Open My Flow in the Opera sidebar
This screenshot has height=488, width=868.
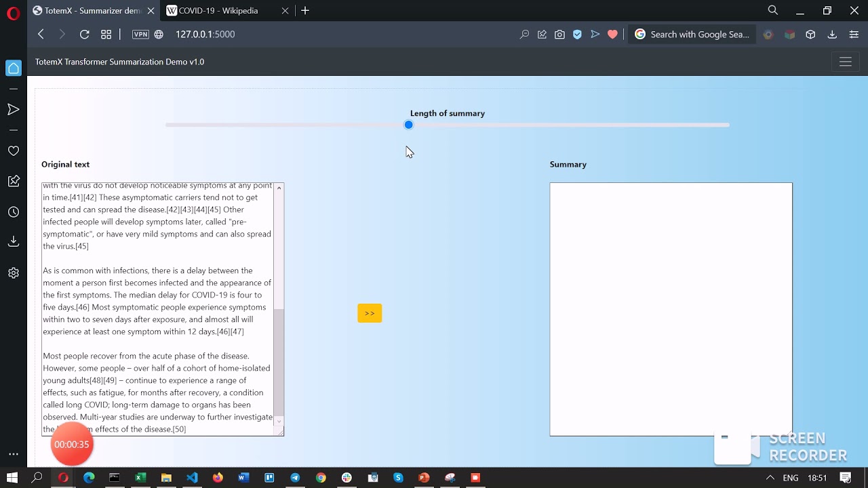tap(14, 109)
